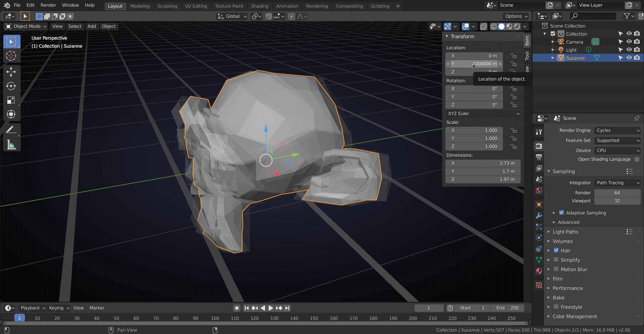The width and height of the screenshot is (644, 334).
Task: Select the Move tool in toolbar
Action: pos(11,71)
